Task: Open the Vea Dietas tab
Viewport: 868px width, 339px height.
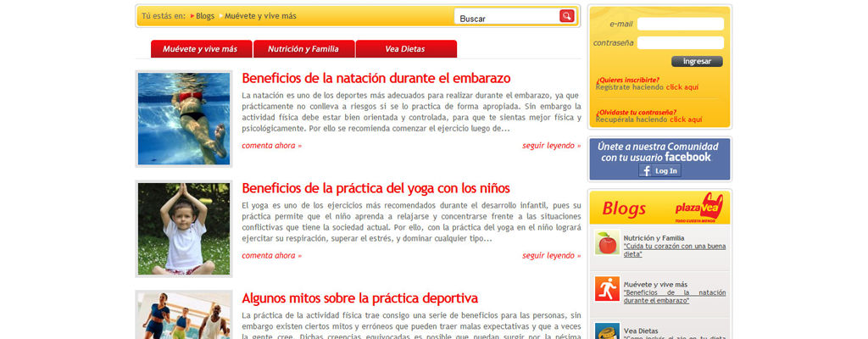Action: click(405, 49)
